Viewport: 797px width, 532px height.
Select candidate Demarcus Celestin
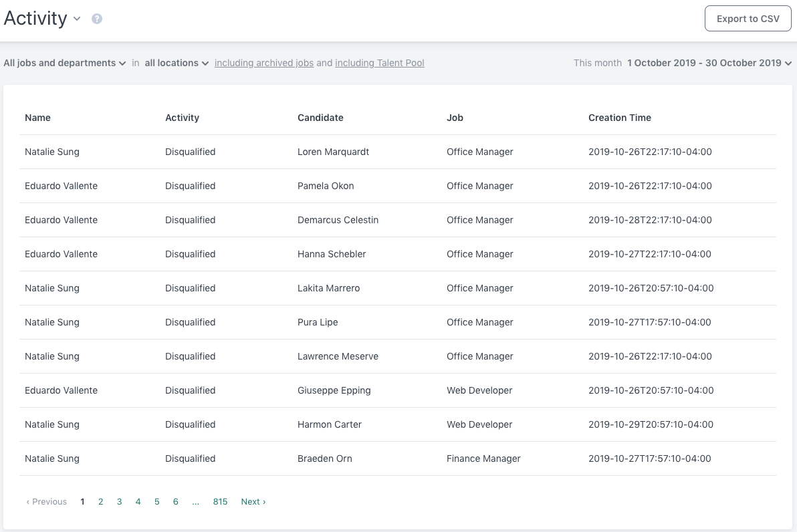click(x=338, y=220)
